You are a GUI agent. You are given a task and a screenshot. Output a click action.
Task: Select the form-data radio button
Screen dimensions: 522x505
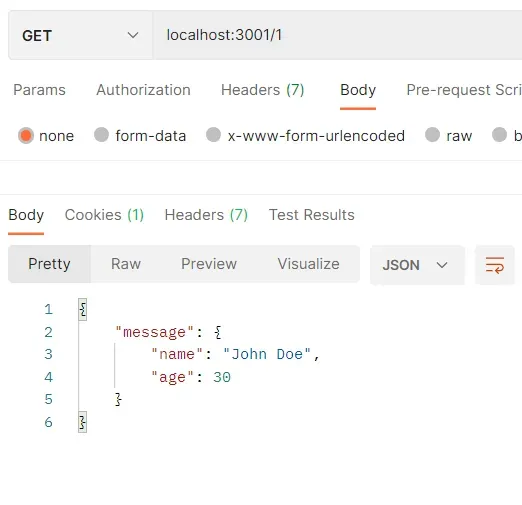coord(101,135)
